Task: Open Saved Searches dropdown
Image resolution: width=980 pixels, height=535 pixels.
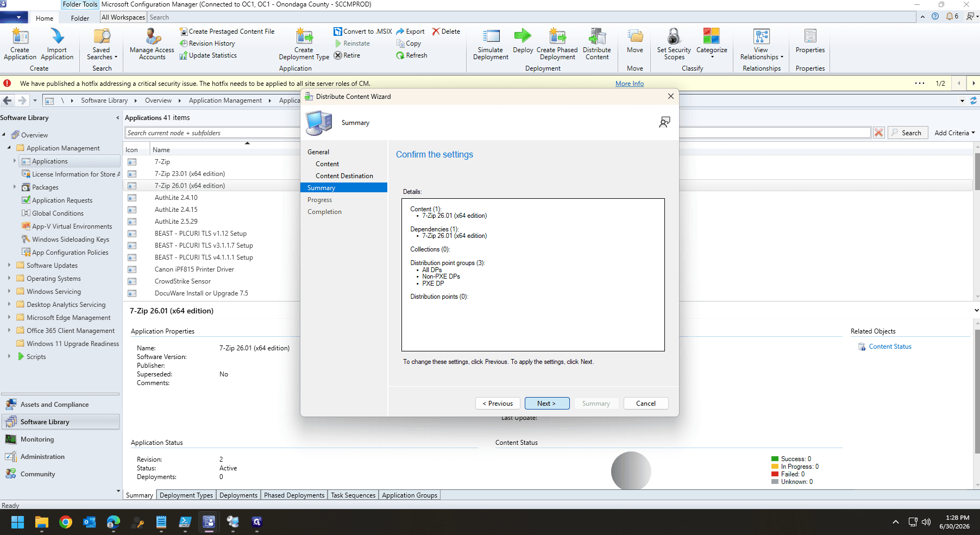Action: click(102, 44)
